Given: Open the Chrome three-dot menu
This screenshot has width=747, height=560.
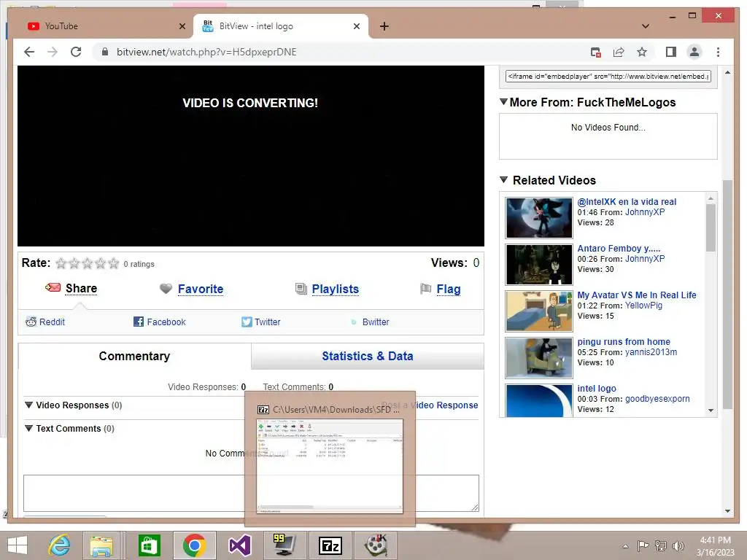Looking at the screenshot, I should tap(718, 52).
